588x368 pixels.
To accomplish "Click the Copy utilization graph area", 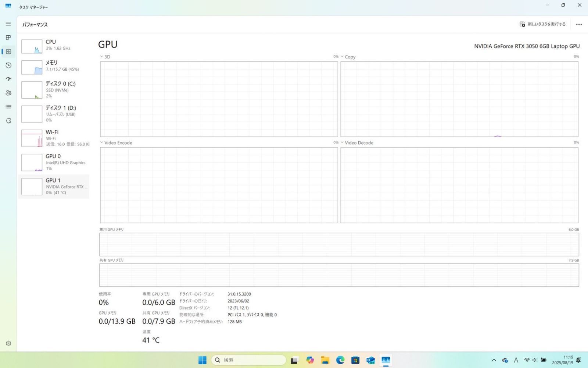I will 459,99.
